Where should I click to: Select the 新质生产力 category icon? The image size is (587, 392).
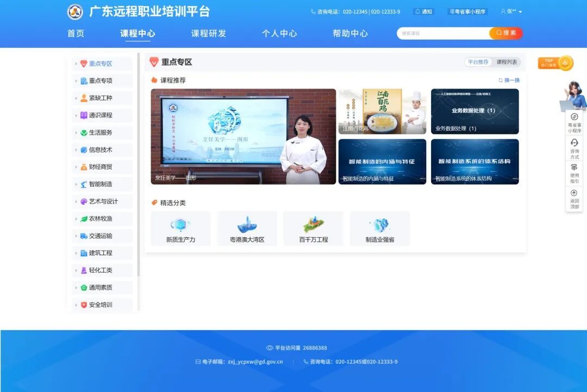click(x=180, y=225)
